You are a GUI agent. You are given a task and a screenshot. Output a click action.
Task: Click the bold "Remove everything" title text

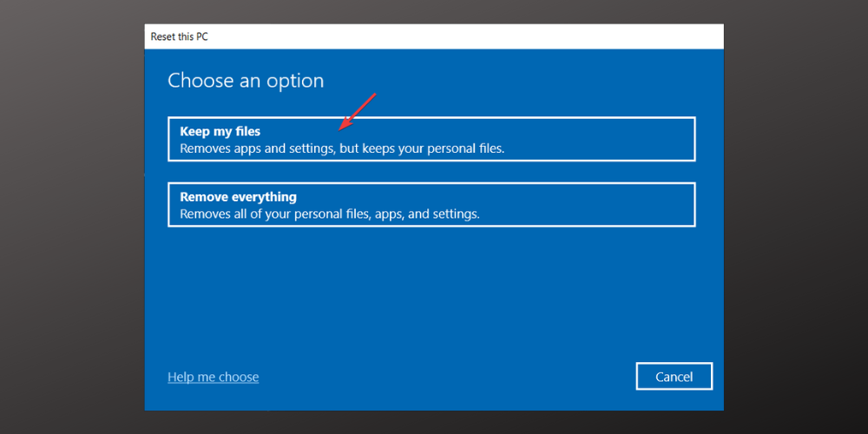click(238, 196)
